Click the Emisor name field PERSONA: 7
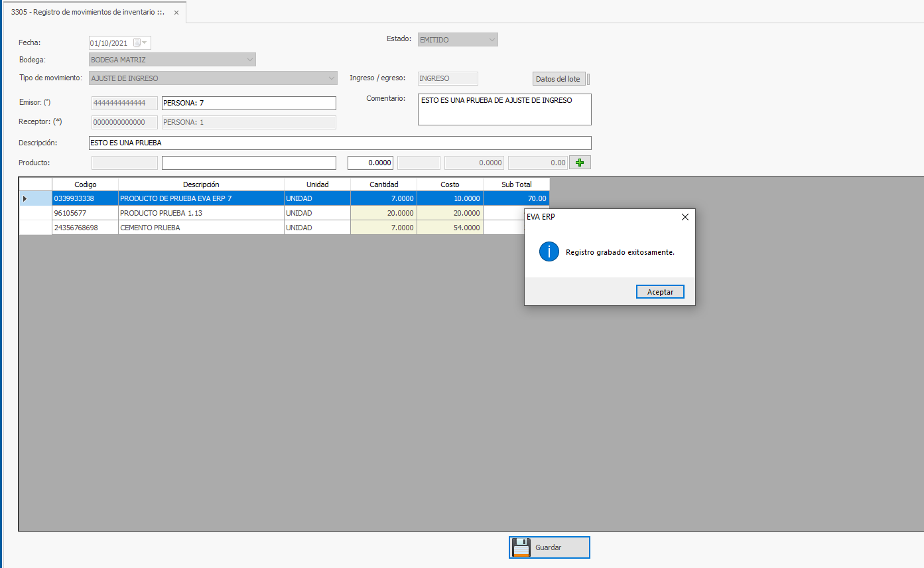 249,104
